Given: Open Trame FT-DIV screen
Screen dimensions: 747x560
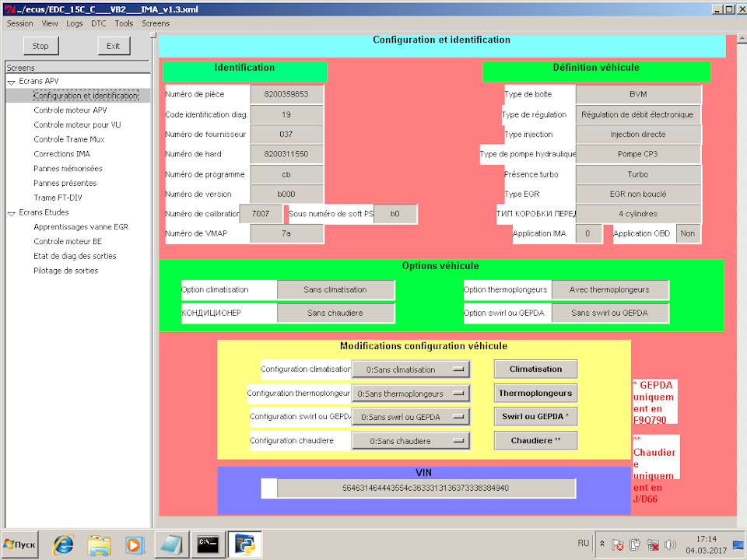Looking at the screenshot, I should tap(58, 198).
